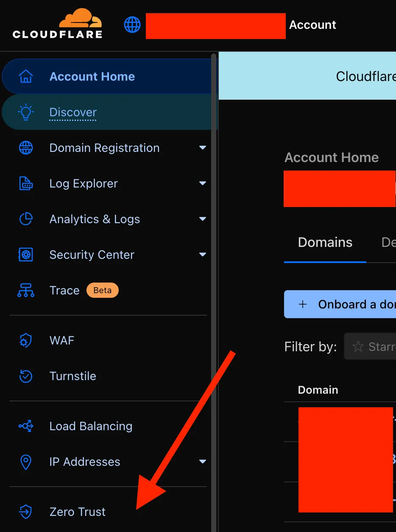The height and width of the screenshot is (532, 396).
Task: Open IP Addresses in the sidebar
Action: tap(85, 462)
